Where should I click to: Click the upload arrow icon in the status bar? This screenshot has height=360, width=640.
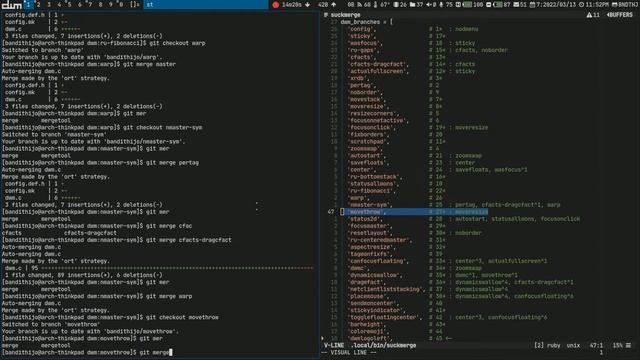333,5
